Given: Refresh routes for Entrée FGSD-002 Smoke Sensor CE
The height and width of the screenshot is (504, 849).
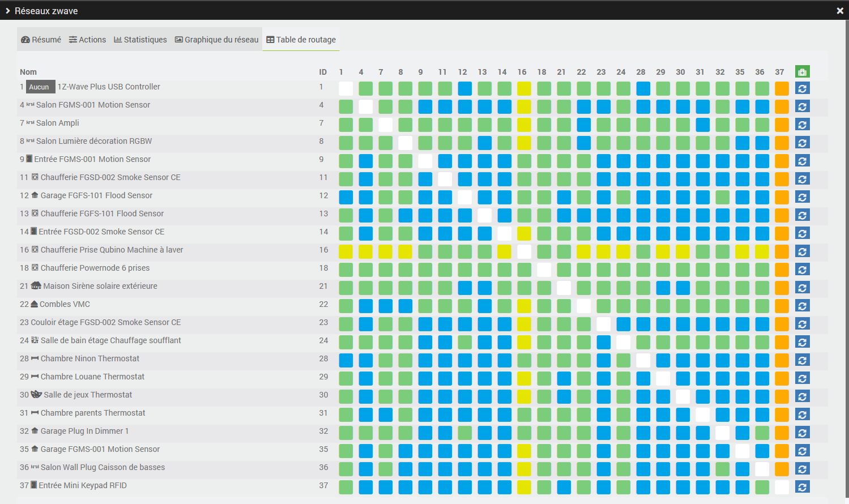Looking at the screenshot, I should [802, 233].
